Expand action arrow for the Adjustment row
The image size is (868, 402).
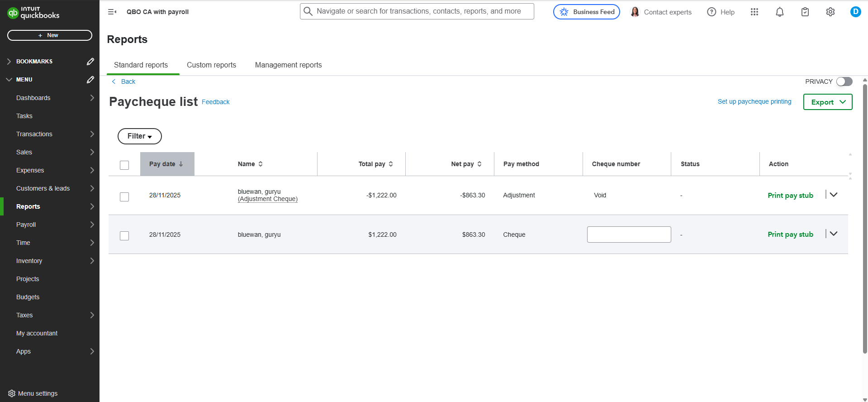coord(834,195)
